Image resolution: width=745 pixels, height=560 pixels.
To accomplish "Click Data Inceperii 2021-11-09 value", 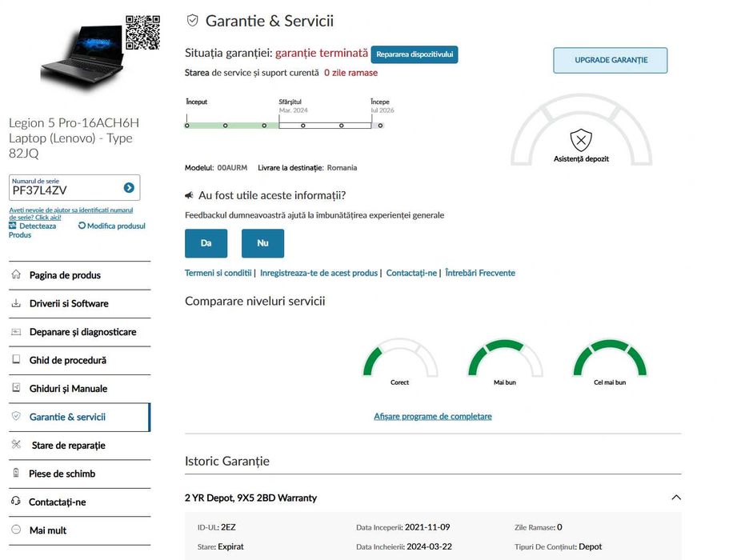I will coord(427,527).
